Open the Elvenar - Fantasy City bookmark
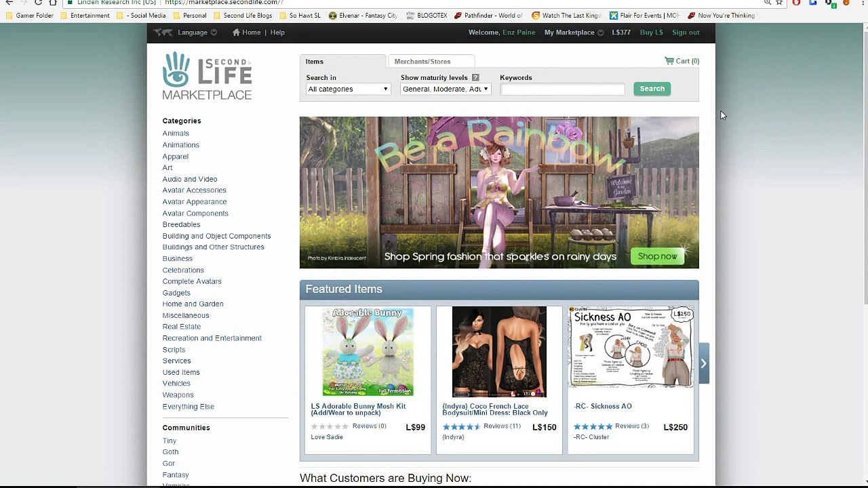 point(363,16)
